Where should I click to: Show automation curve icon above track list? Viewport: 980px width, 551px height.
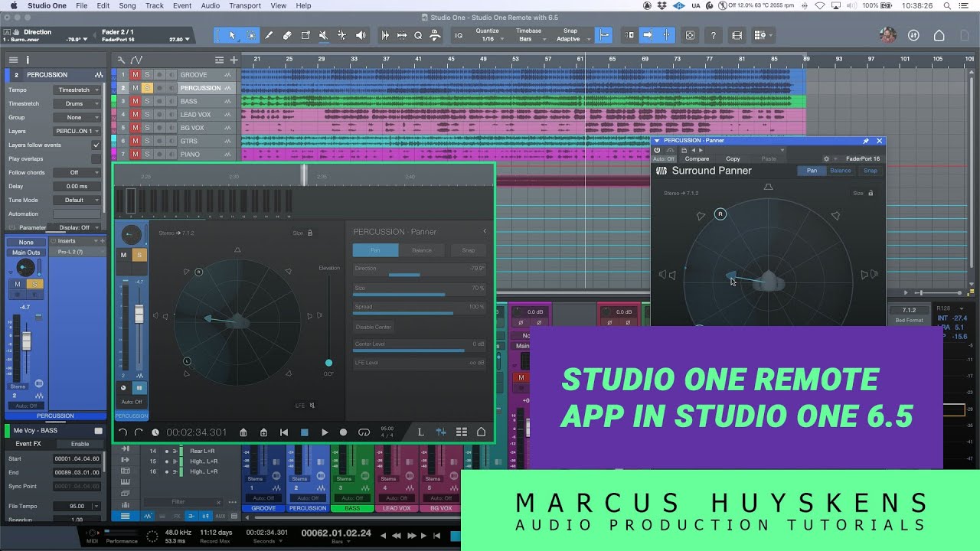(136, 60)
